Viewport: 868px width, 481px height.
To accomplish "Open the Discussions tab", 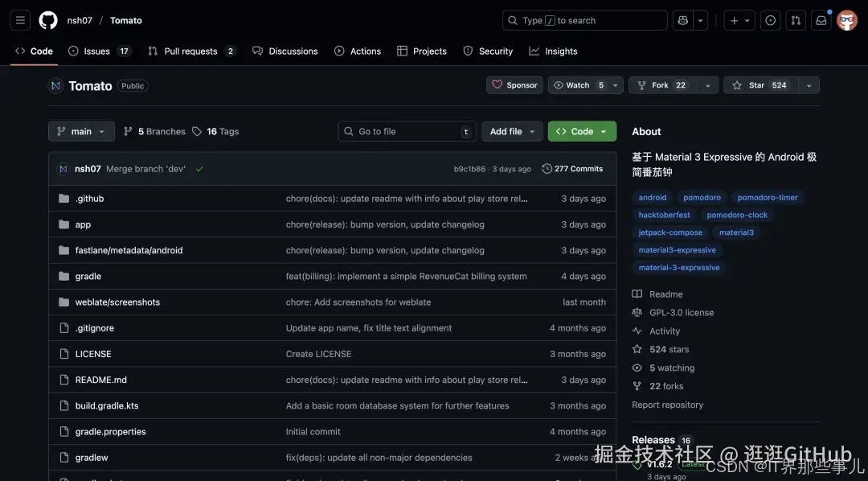I will [285, 51].
